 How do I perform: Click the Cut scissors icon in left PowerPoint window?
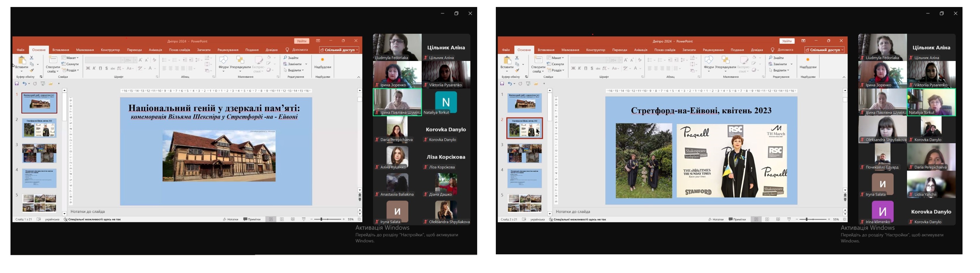tap(32, 58)
